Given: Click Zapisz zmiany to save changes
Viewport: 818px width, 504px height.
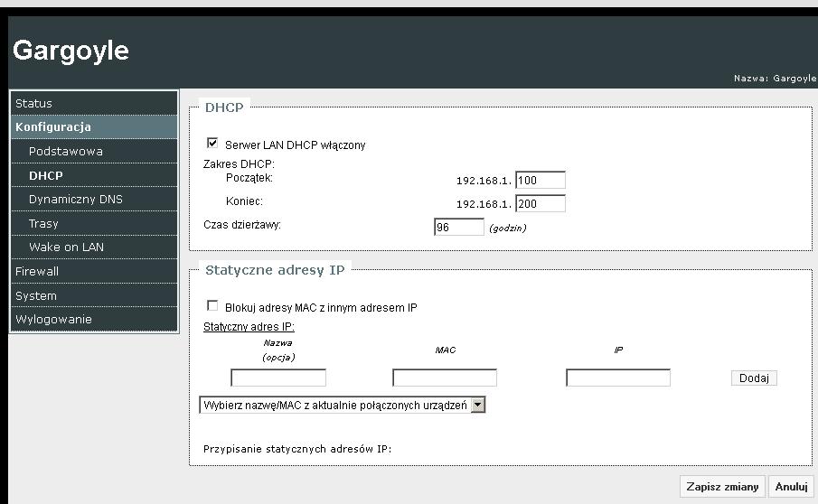Looking at the screenshot, I should point(722,486).
